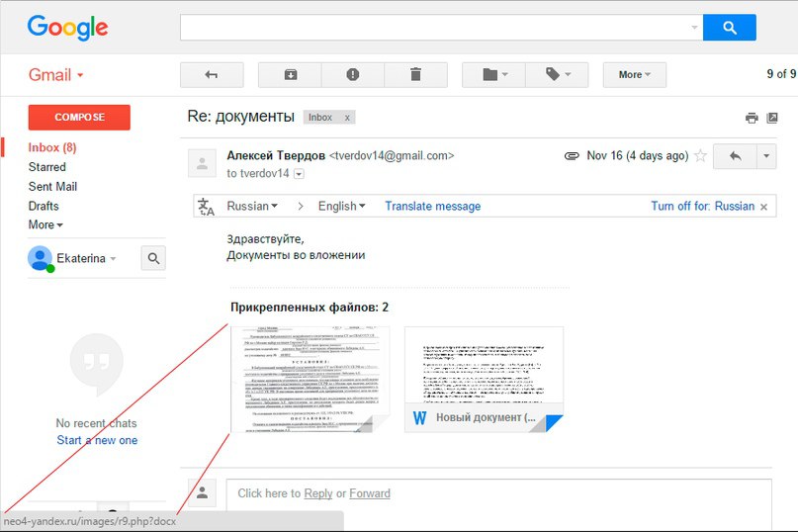Click the avatar beside reply box
Viewport: 798px width, 532px height.
point(202,492)
